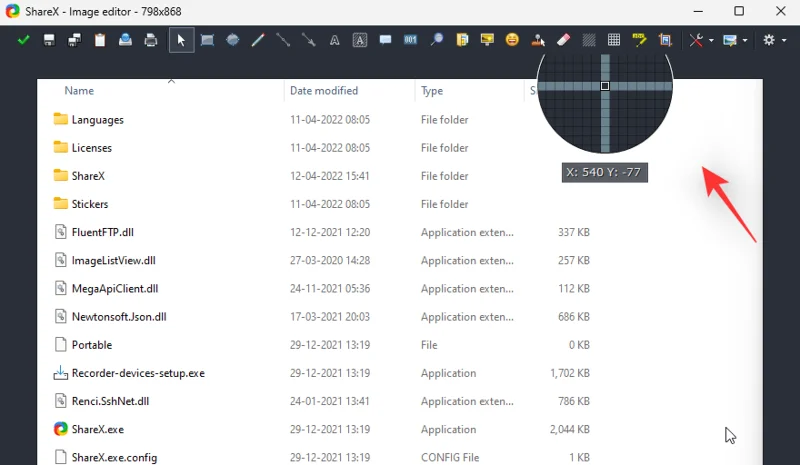800x465 pixels.
Task: Open the Sticker smiley tool
Action: click(x=512, y=40)
